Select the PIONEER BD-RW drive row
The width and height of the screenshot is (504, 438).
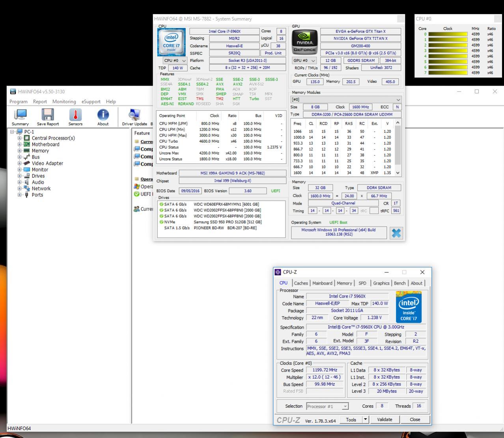click(221, 228)
